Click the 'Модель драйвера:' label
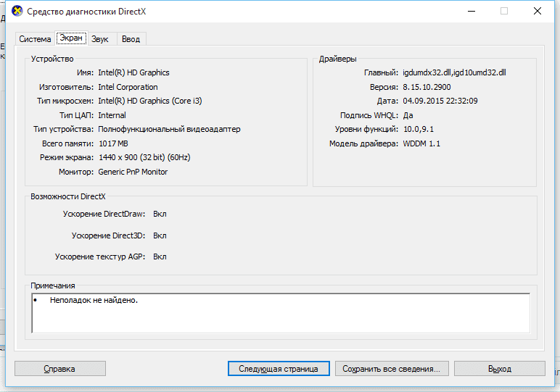The height and width of the screenshot is (392, 560). click(x=363, y=143)
